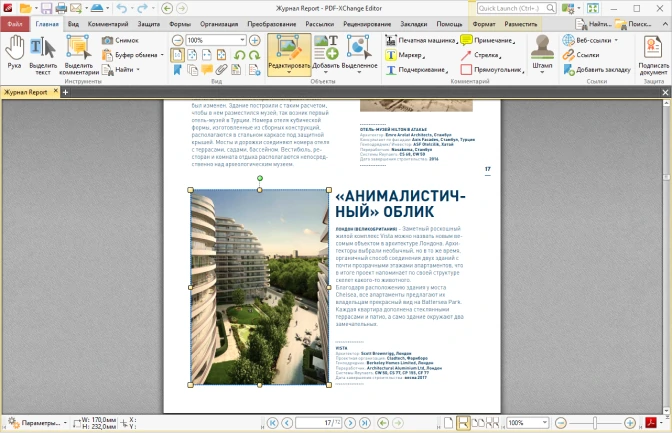Click the Выделенное selection tool
Viewport: 672px width, 433px height.
pos(359,55)
